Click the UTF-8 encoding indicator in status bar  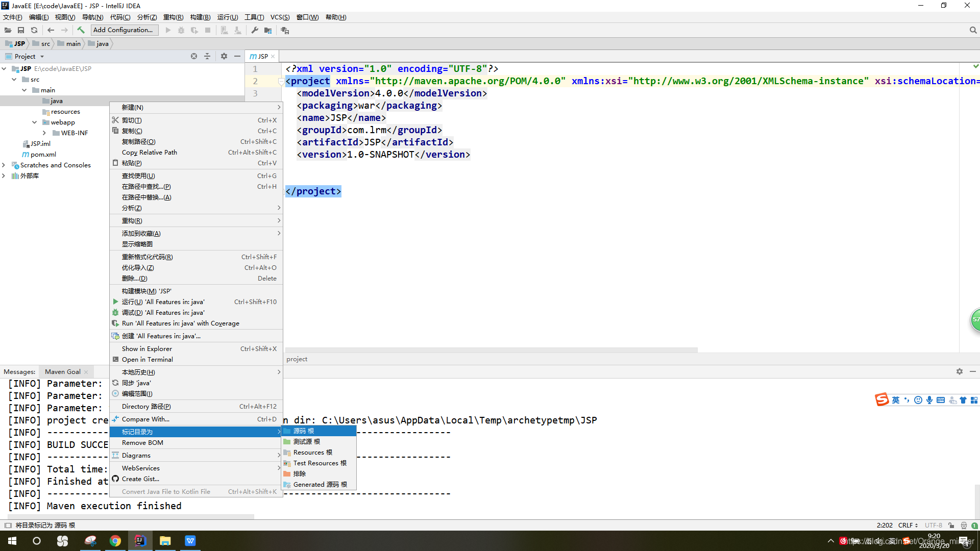coord(937,525)
